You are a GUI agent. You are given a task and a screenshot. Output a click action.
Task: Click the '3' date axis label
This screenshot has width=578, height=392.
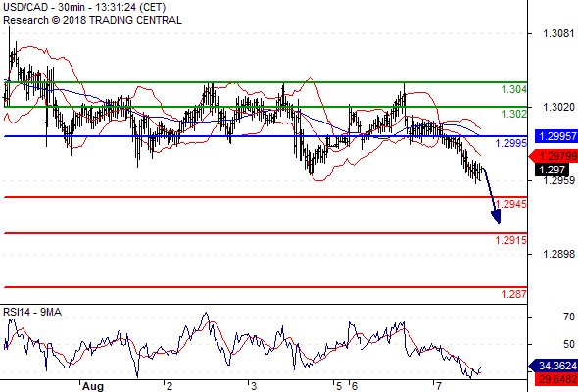pos(254,386)
